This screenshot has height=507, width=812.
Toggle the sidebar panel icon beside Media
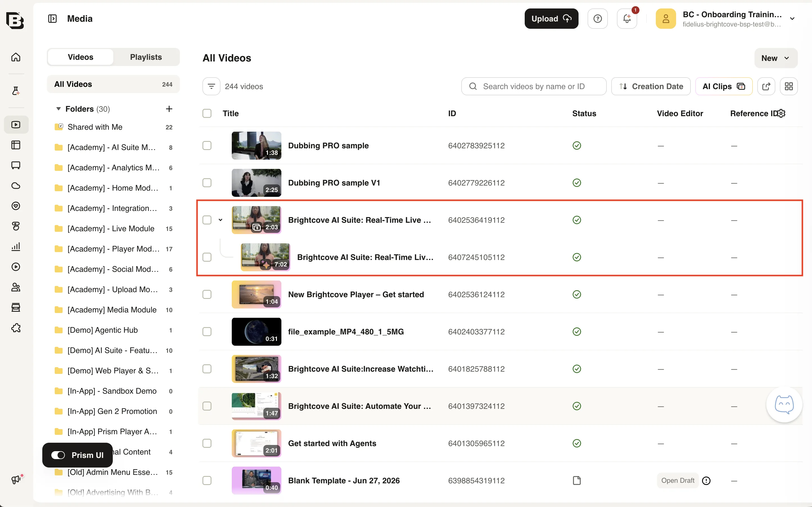tap(52, 19)
